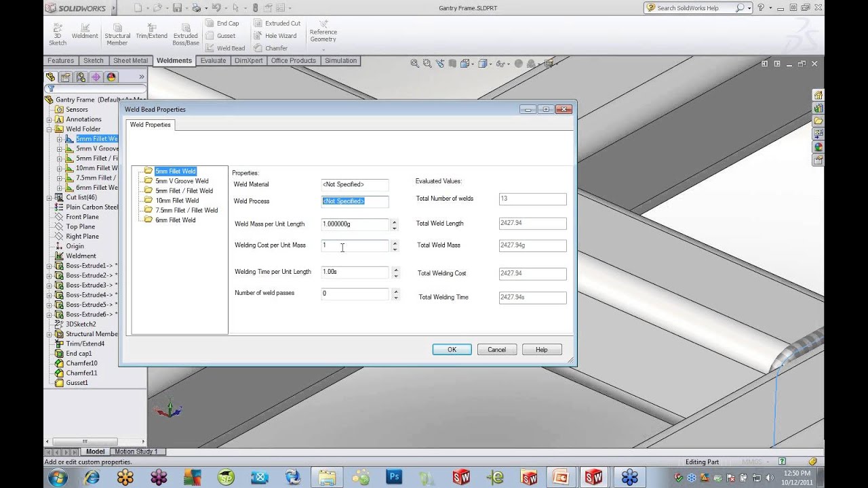Click OK in Weld Bead Properties
868x488 pixels.
point(452,350)
